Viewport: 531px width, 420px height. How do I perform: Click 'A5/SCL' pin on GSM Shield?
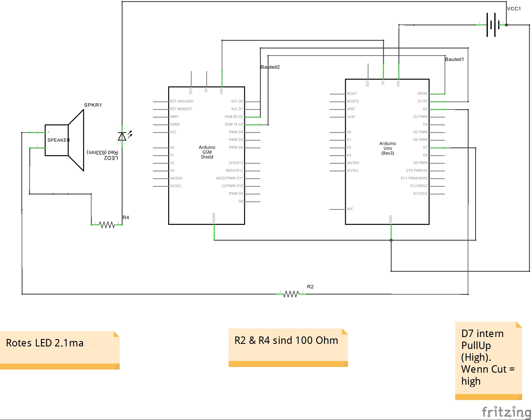tap(176, 186)
